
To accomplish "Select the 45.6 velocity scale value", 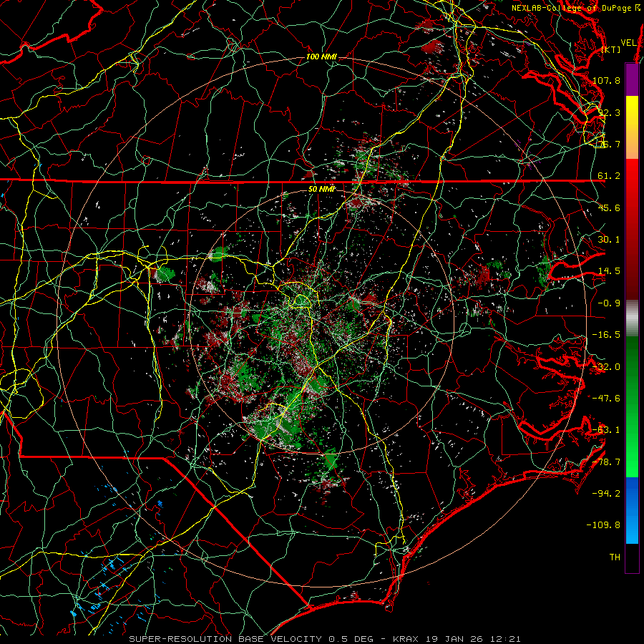I will tap(609, 208).
